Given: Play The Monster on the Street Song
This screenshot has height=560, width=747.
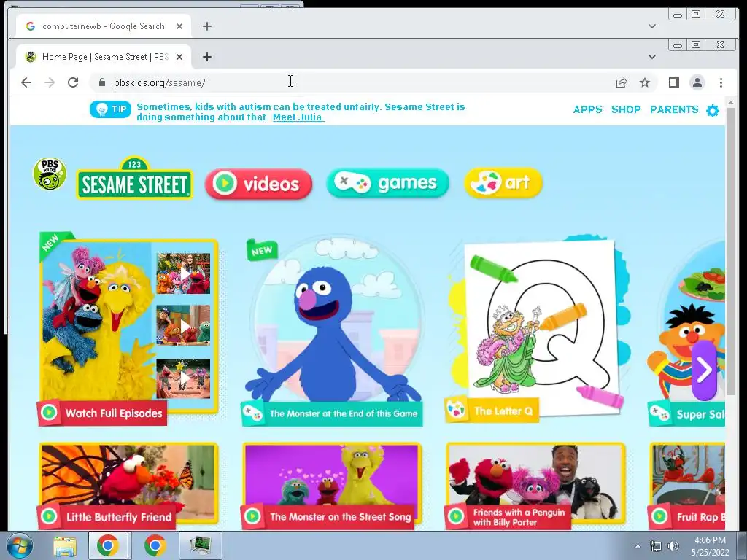Looking at the screenshot, I should coord(332,486).
